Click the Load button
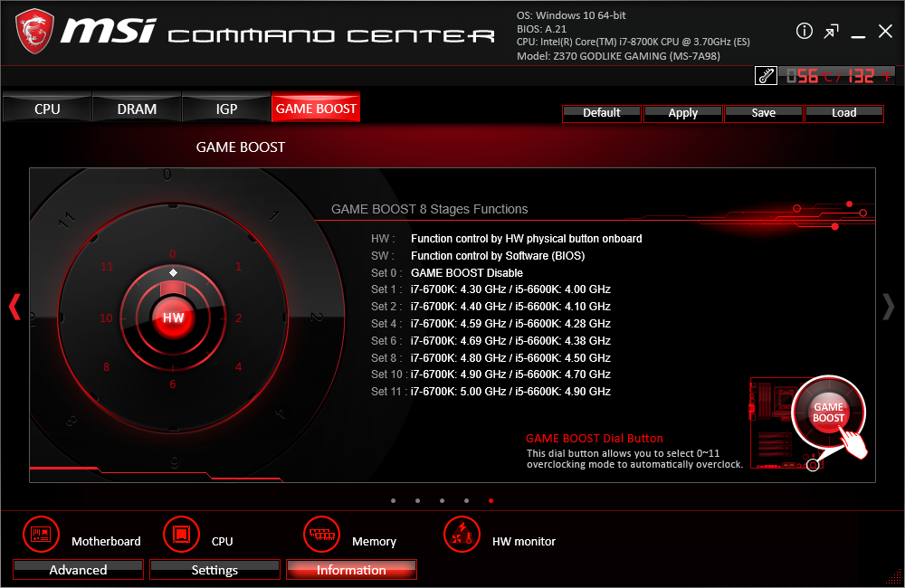The width and height of the screenshot is (905, 588). [843, 113]
